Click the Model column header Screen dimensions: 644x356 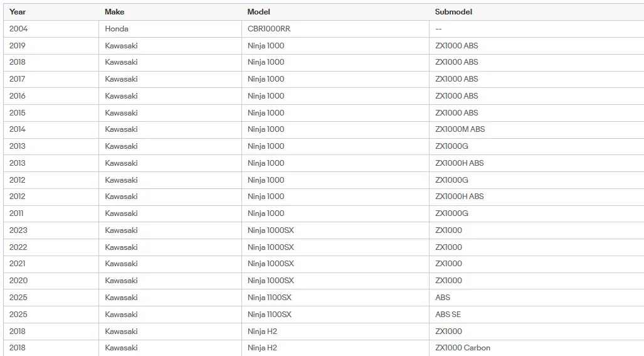(259, 12)
